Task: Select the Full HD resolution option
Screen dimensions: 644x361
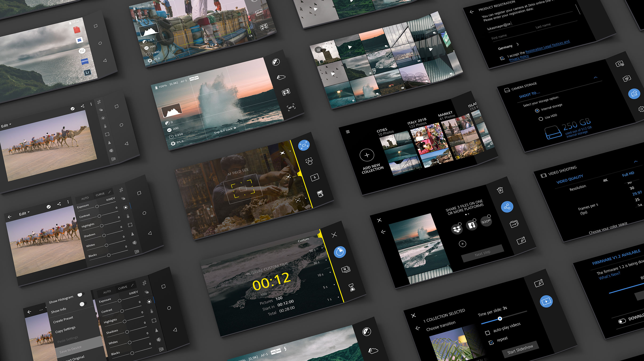Action: tap(628, 174)
